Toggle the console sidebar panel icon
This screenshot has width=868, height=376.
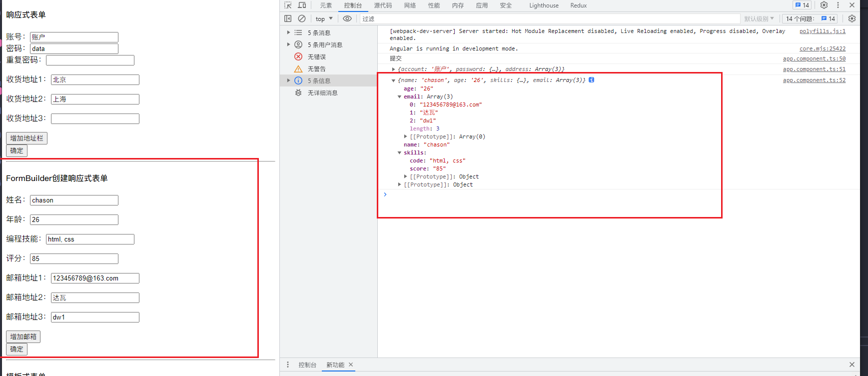tap(288, 18)
